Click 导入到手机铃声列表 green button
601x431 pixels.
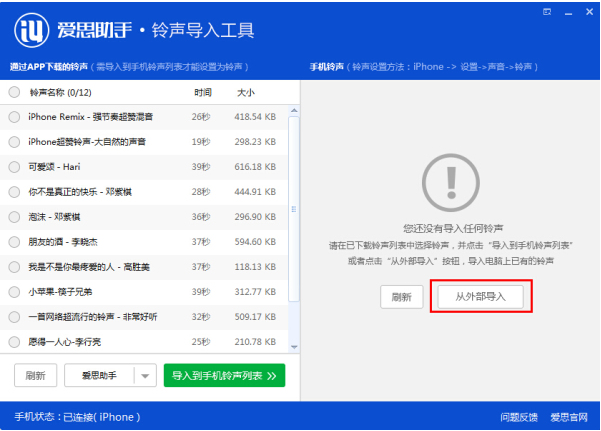224,376
